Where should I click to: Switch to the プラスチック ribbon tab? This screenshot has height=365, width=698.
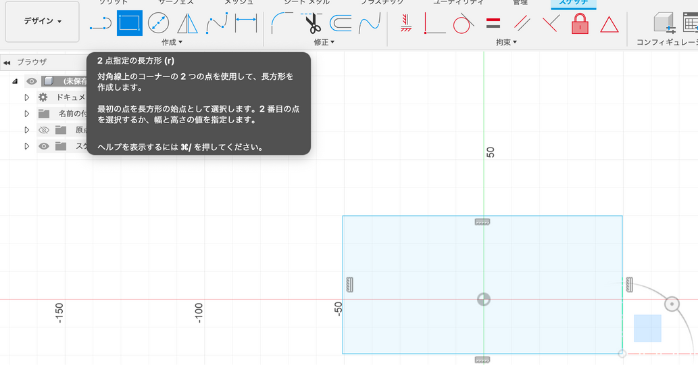[x=382, y=2]
